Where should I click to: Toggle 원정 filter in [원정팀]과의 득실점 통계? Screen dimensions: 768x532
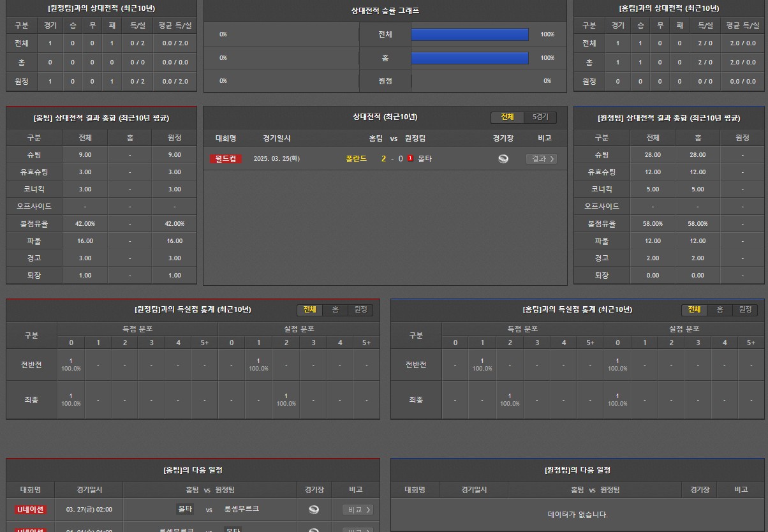[360, 309]
